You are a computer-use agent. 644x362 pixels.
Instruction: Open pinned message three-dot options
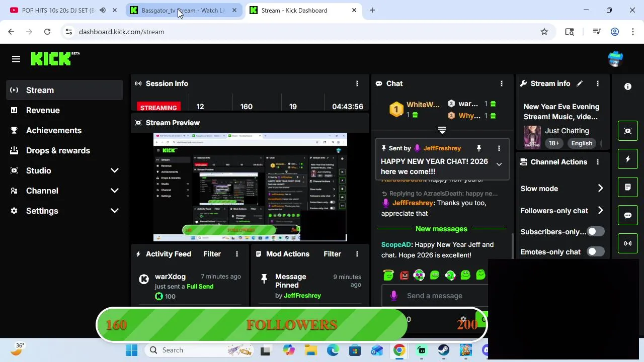[499, 148]
